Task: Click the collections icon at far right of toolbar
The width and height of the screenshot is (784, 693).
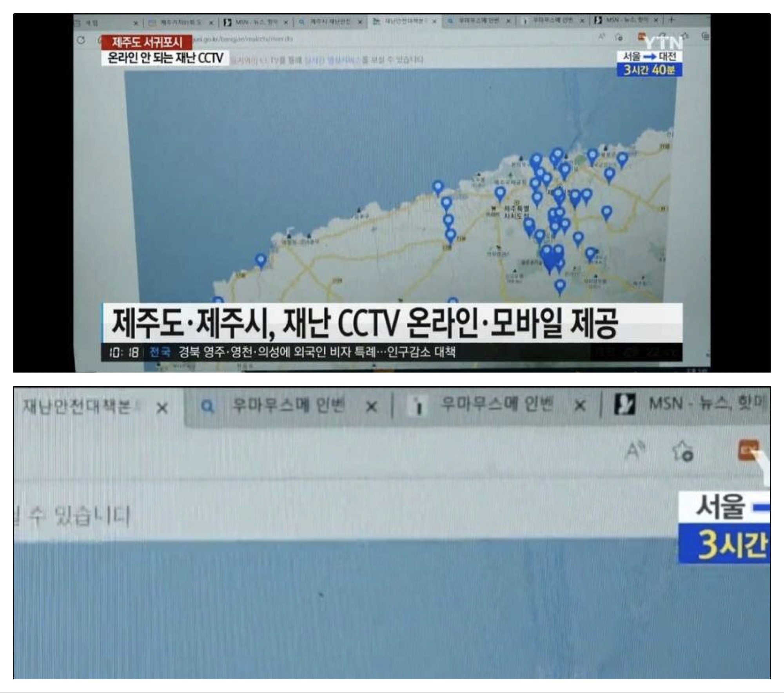Action: coord(705,36)
